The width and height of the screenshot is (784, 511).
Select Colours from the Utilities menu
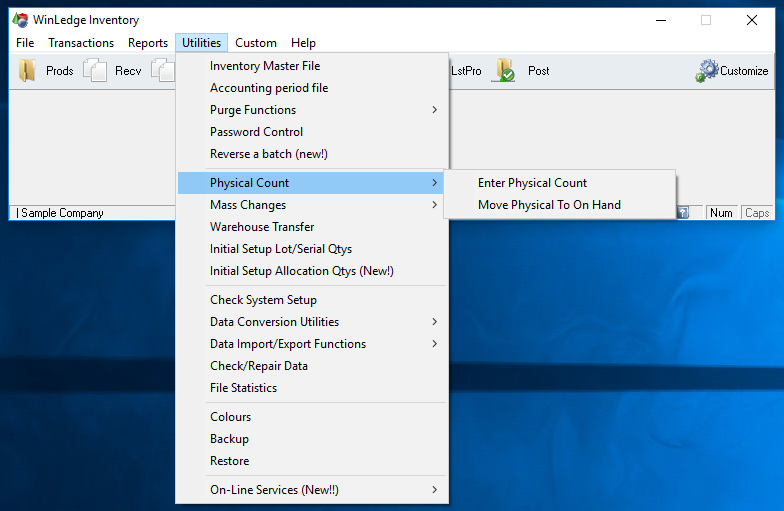(x=230, y=417)
